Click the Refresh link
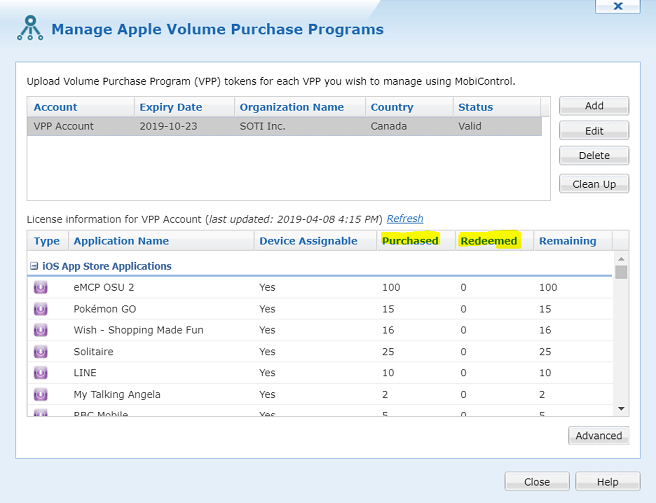656x503 pixels. [x=405, y=219]
